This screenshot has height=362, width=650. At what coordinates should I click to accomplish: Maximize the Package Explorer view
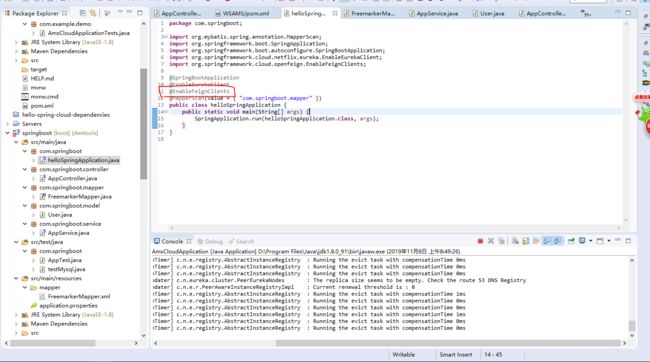[x=140, y=13]
